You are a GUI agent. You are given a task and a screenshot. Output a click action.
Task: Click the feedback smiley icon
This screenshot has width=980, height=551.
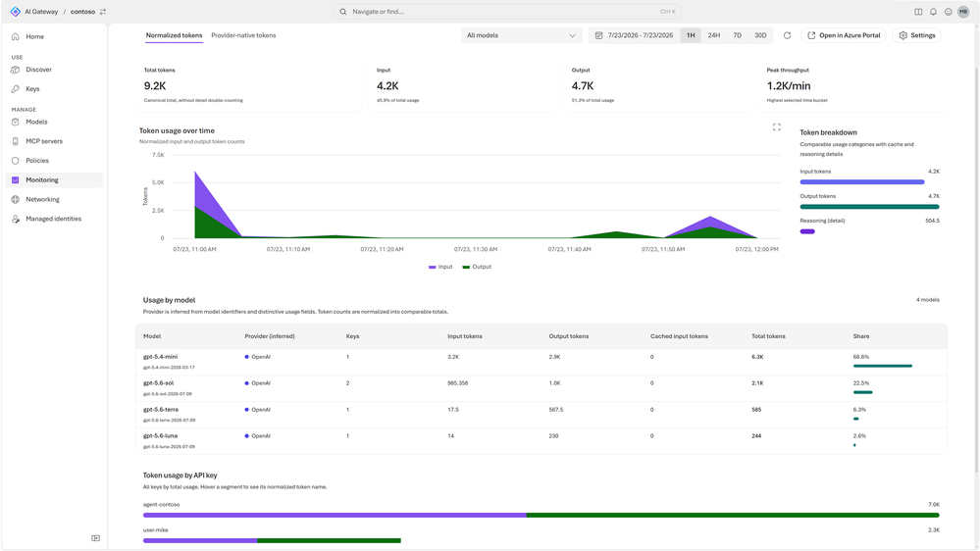point(949,11)
